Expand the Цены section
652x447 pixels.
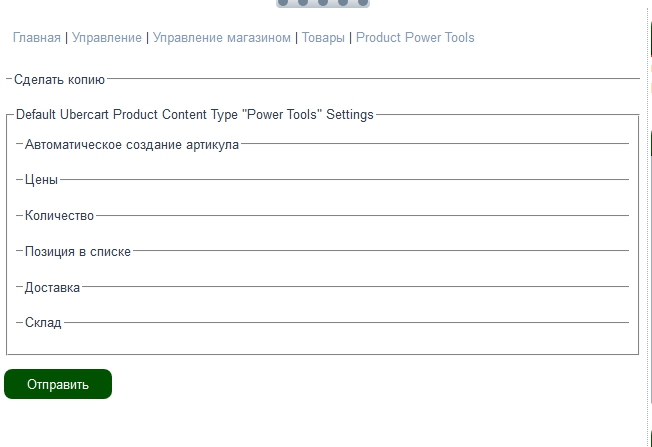click(41, 180)
